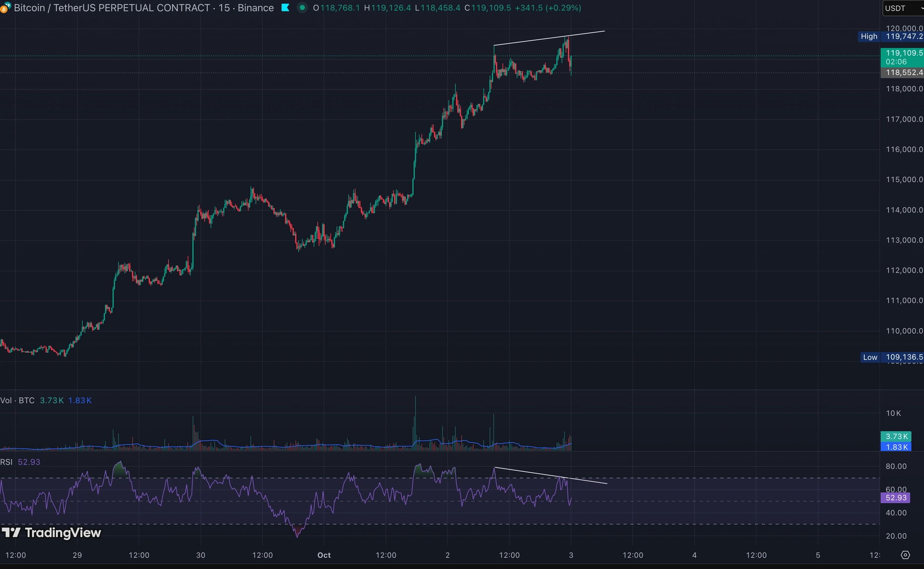The width and height of the screenshot is (924, 569).
Task: Click the Oct label on time axis
Action: point(324,555)
